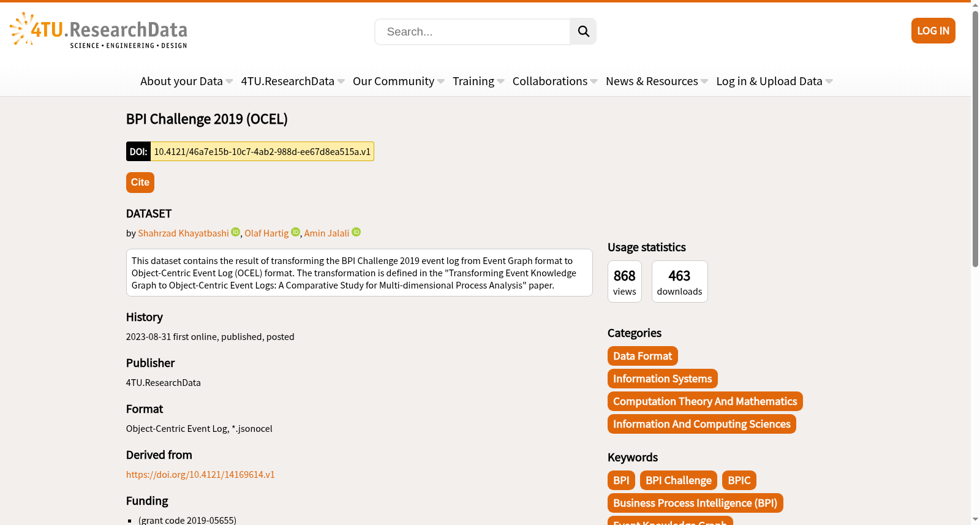Click the grant code 2019-05655 entry
Viewport: 980px width, 525px height.
pos(187,520)
